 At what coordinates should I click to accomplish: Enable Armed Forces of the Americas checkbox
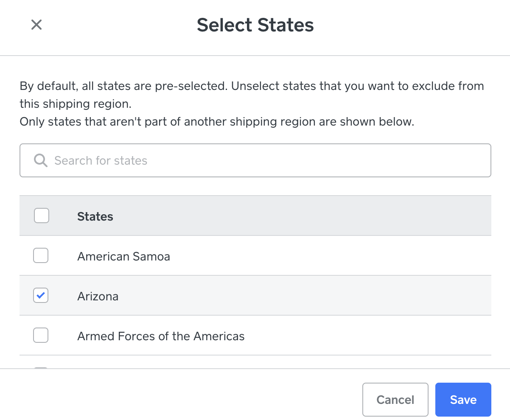click(x=41, y=336)
